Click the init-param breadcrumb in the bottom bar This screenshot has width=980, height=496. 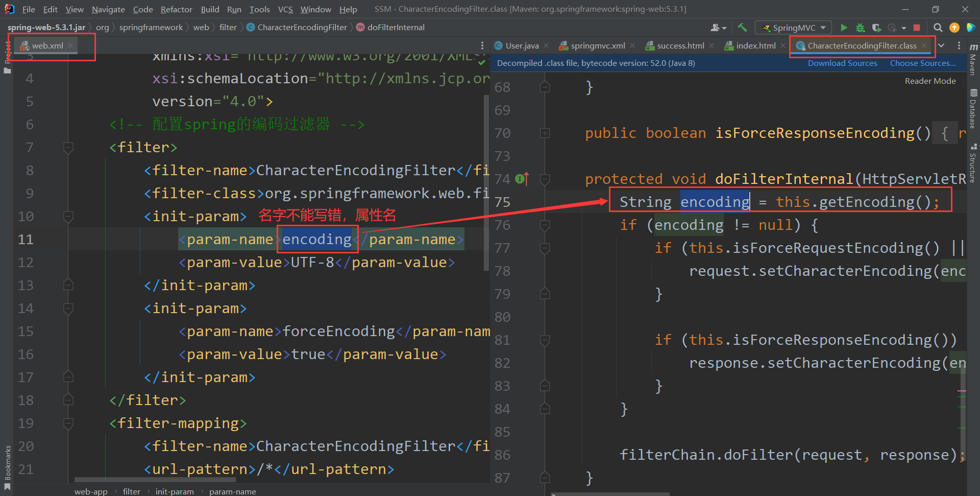point(175,491)
